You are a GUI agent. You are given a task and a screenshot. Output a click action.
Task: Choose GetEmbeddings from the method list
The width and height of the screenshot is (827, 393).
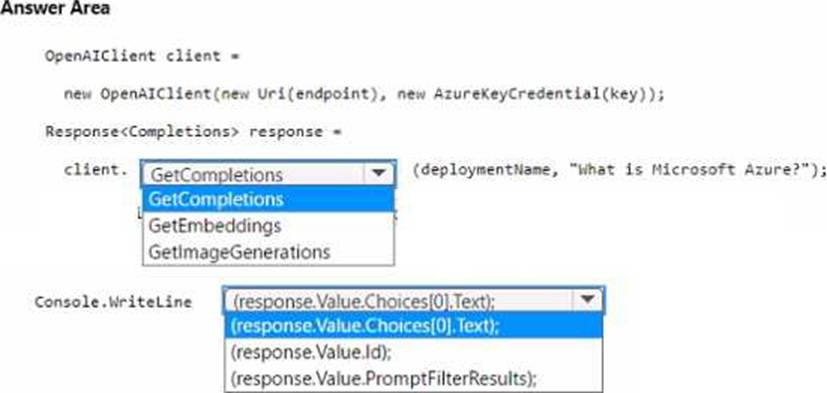(x=268, y=226)
